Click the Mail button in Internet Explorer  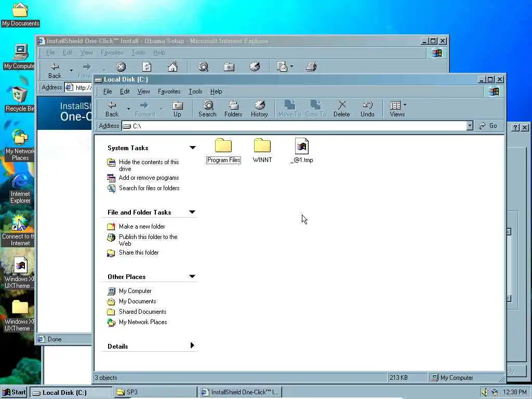click(x=282, y=67)
